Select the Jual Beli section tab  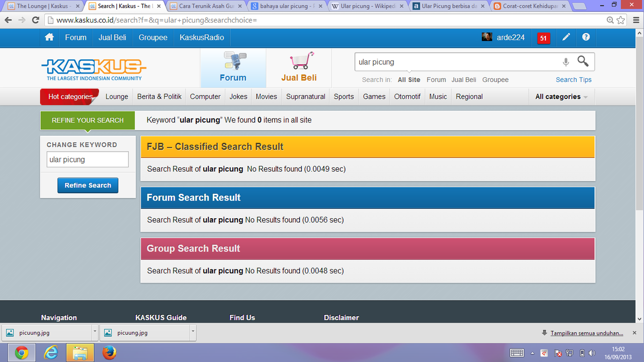[299, 68]
